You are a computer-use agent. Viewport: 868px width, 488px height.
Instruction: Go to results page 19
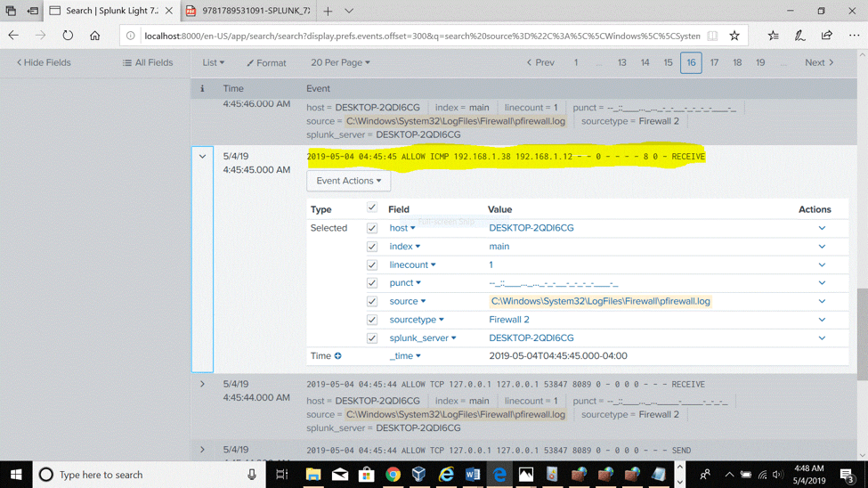pos(760,62)
